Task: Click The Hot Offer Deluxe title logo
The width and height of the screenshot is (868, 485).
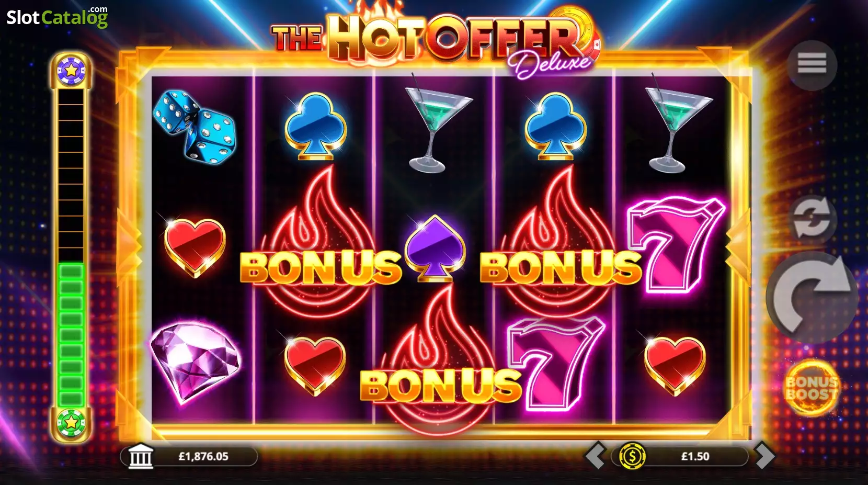Action: tap(435, 41)
